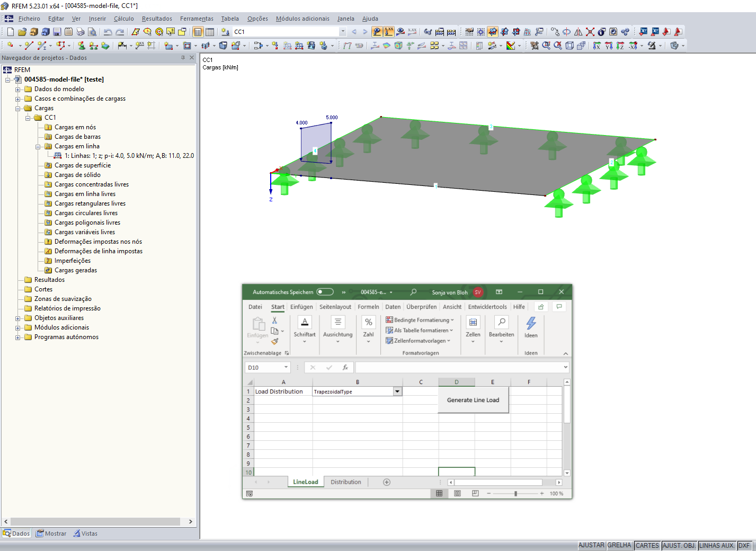Open the Ficheiro menu
This screenshot has height=551, width=756.
(29, 19)
